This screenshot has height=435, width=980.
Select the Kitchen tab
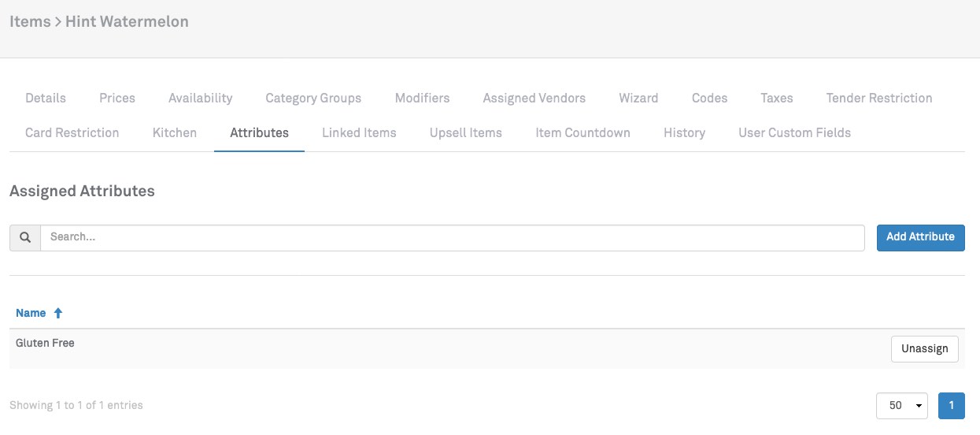(x=174, y=132)
